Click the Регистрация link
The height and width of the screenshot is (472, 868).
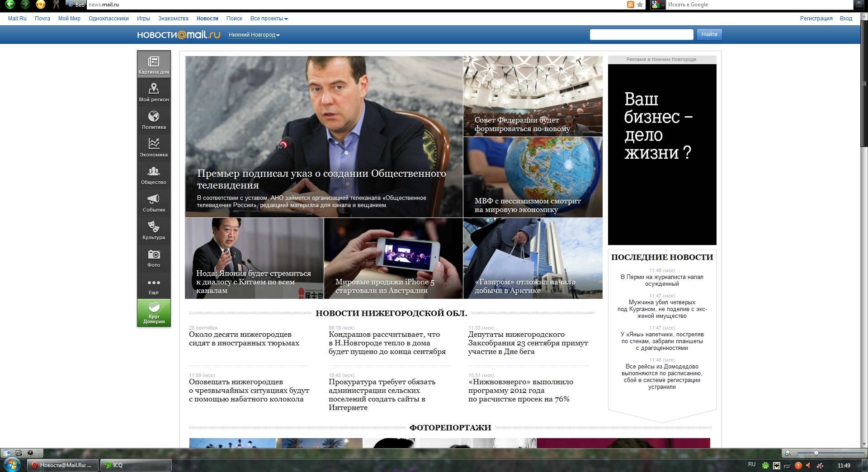[x=816, y=19]
